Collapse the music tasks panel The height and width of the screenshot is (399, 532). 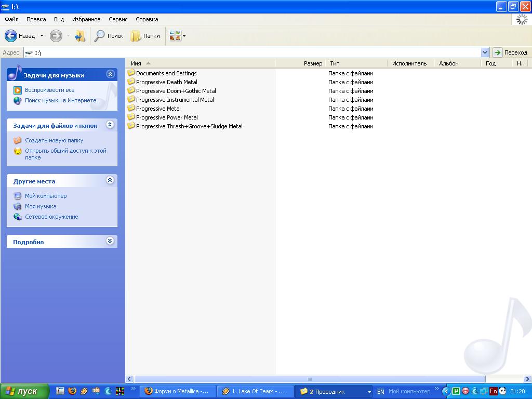(x=110, y=74)
